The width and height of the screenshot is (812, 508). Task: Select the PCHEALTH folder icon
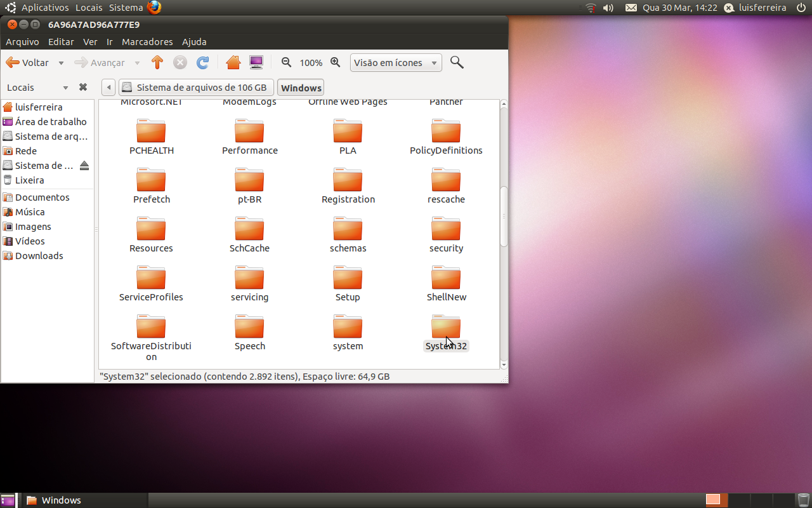[151, 130]
